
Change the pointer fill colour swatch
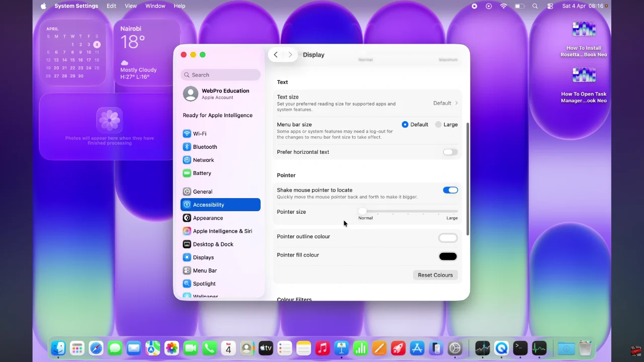click(447, 256)
